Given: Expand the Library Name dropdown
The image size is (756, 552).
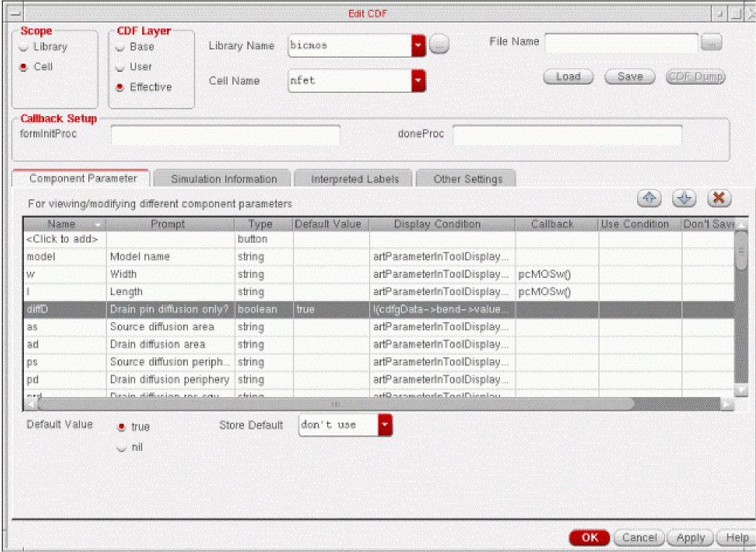Looking at the screenshot, I should [418, 46].
